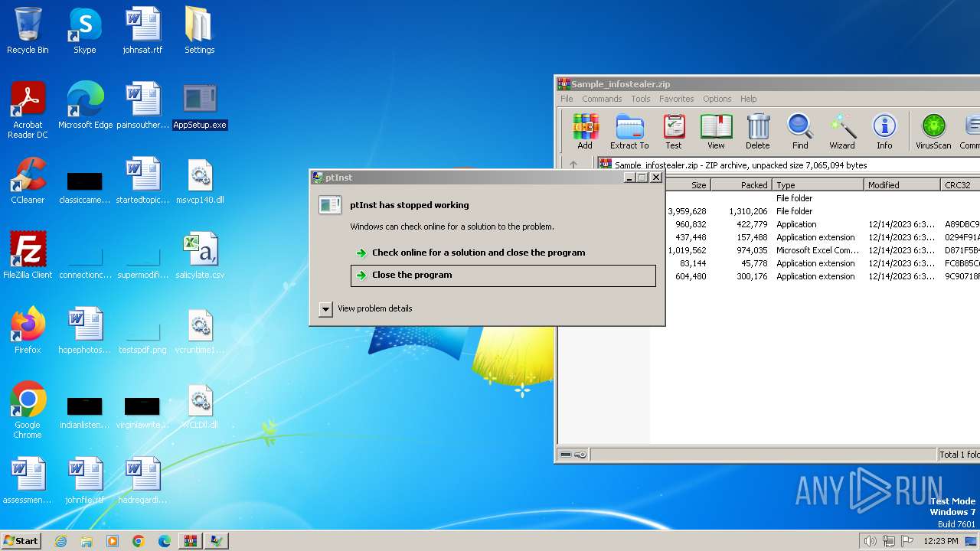Open Windows Explorer from taskbar
This screenshot has width=980, height=551.
(87, 541)
